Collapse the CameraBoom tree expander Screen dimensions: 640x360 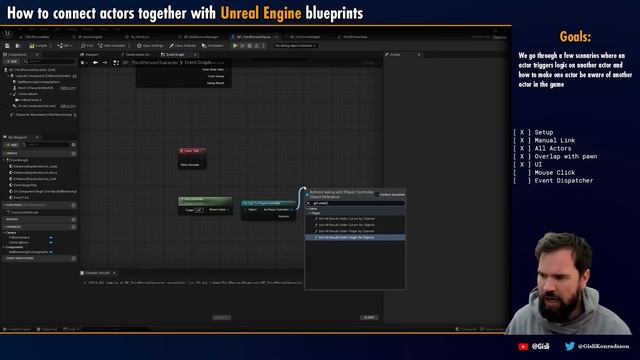(11, 94)
